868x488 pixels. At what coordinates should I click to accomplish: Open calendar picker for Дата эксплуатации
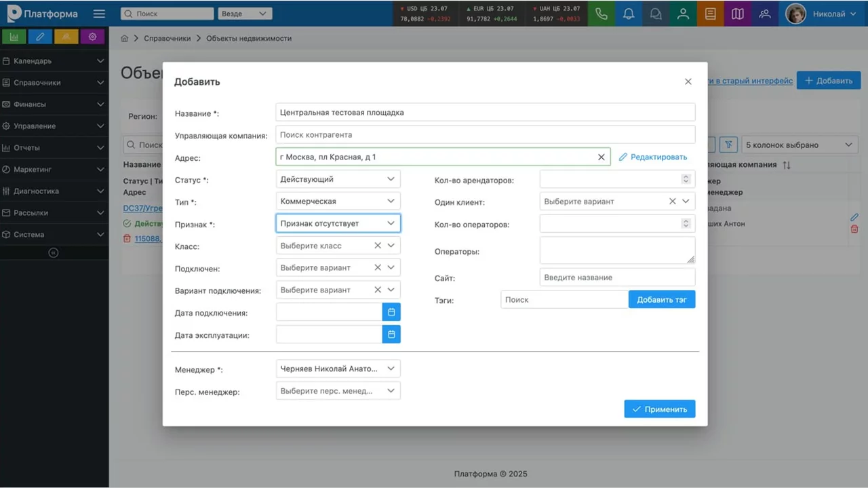click(391, 335)
